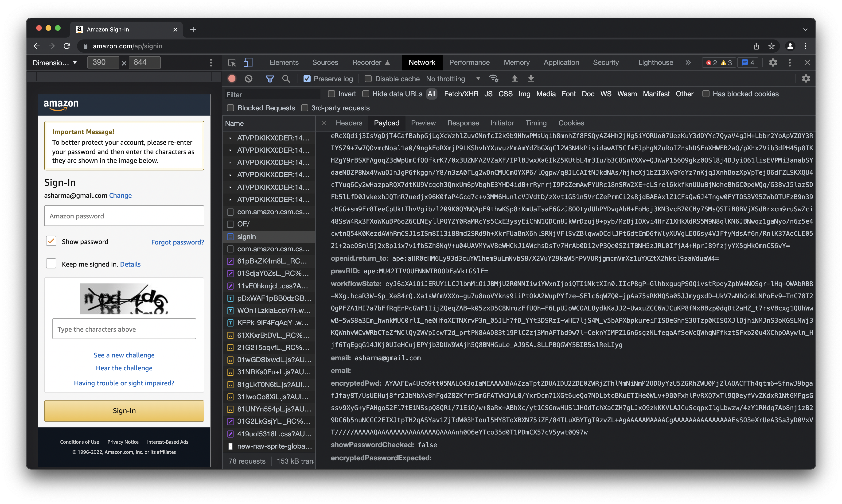The width and height of the screenshot is (842, 504).
Task: Click the inspect element selector icon
Action: coord(232,62)
